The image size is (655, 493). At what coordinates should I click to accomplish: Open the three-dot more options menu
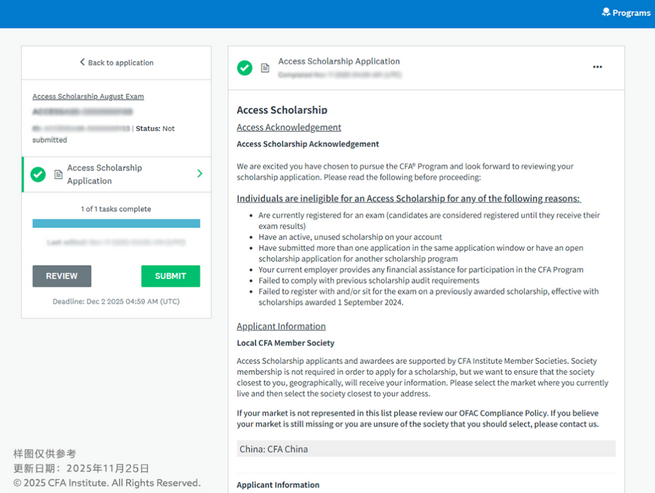[597, 67]
